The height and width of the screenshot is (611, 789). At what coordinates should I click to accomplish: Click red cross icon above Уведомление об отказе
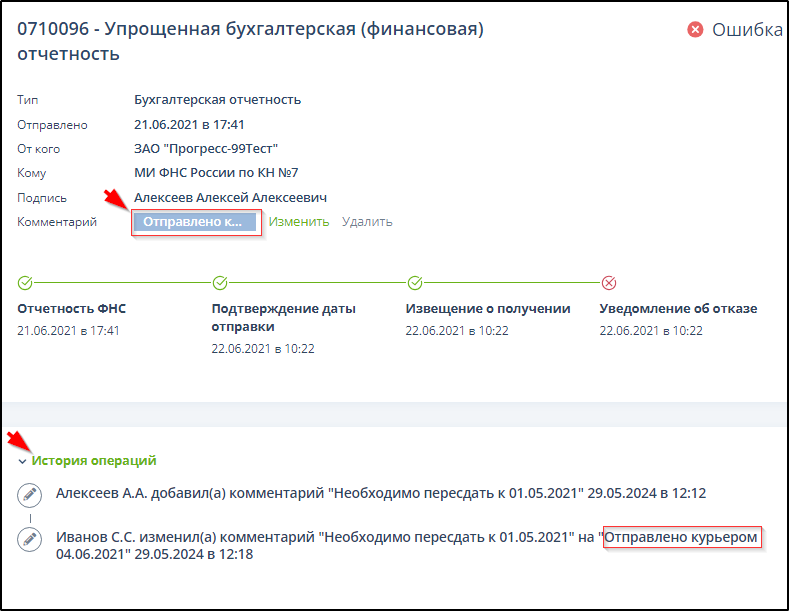(608, 283)
